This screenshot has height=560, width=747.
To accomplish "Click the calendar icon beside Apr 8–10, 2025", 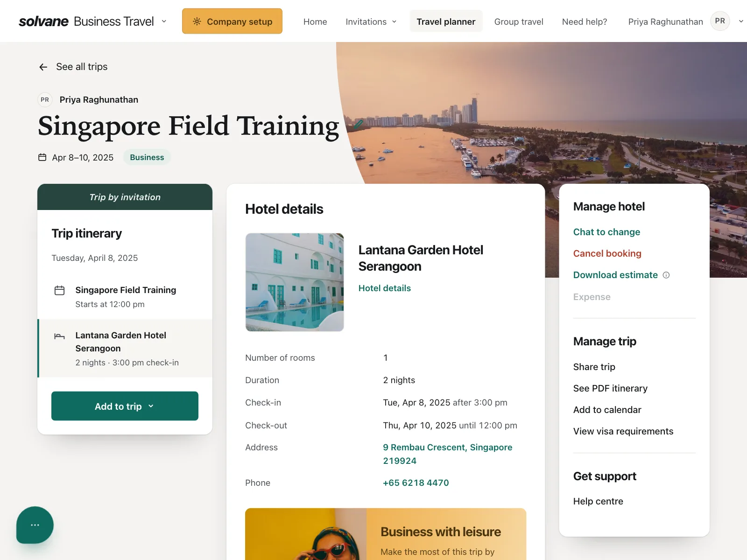I will [x=42, y=157].
